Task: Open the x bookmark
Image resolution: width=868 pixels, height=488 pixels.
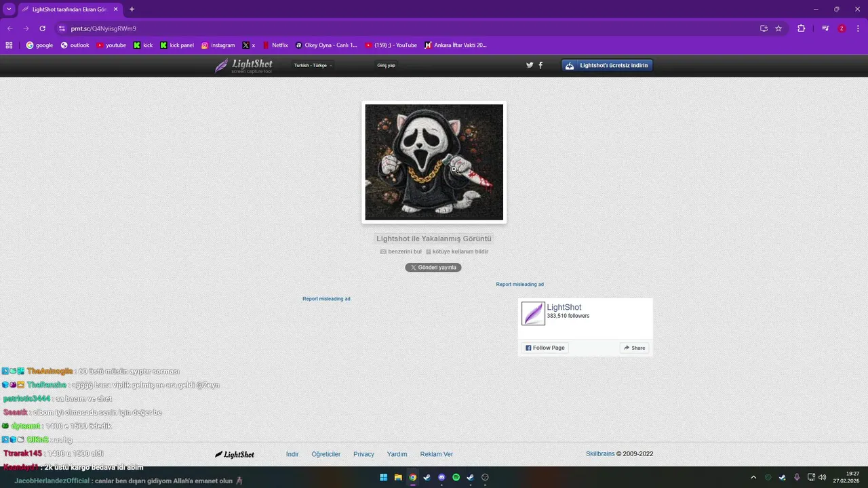Action: tap(249, 45)
